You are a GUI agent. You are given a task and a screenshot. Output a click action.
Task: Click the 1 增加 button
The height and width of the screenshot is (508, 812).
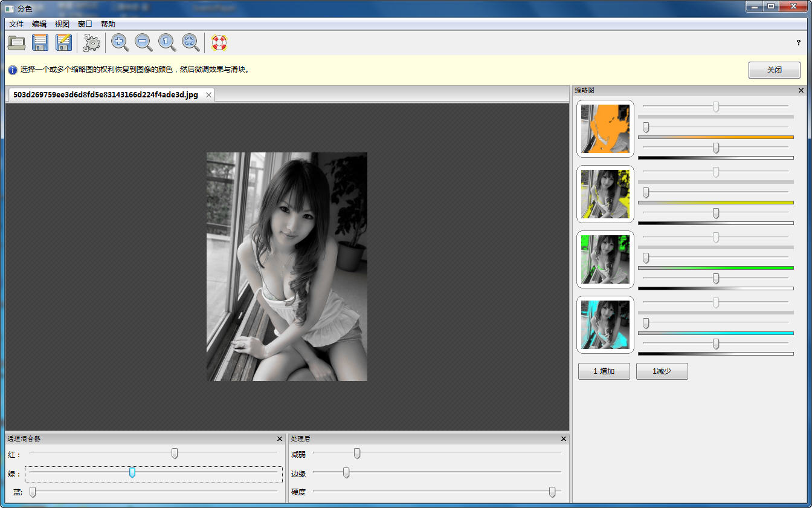click(604, 371)
